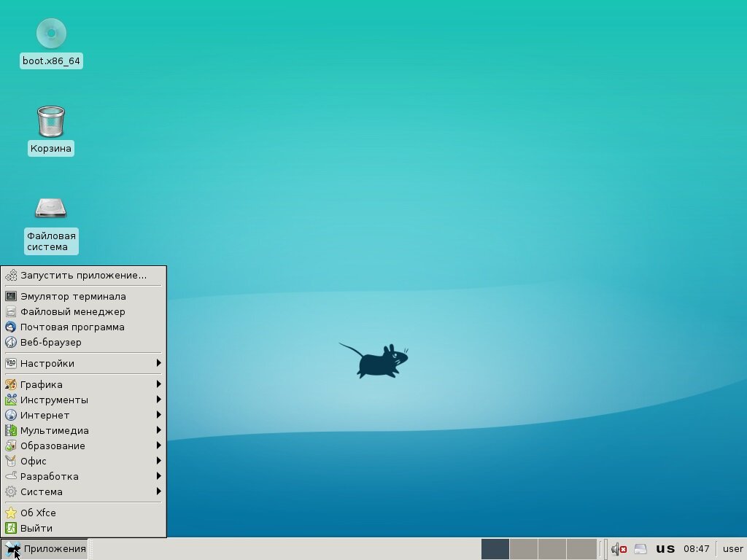Click the 08:47 clock in the panel
The width and height of the screenshot is (747, 560).
pos(697,549)
